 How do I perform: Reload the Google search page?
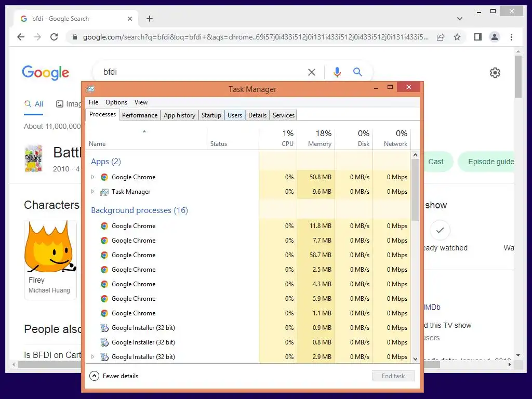tap(54, 37)
